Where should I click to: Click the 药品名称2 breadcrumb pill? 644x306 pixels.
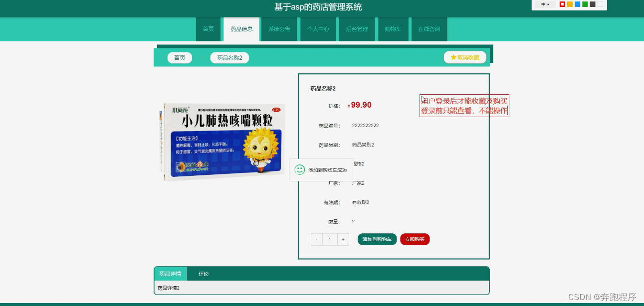229,58
